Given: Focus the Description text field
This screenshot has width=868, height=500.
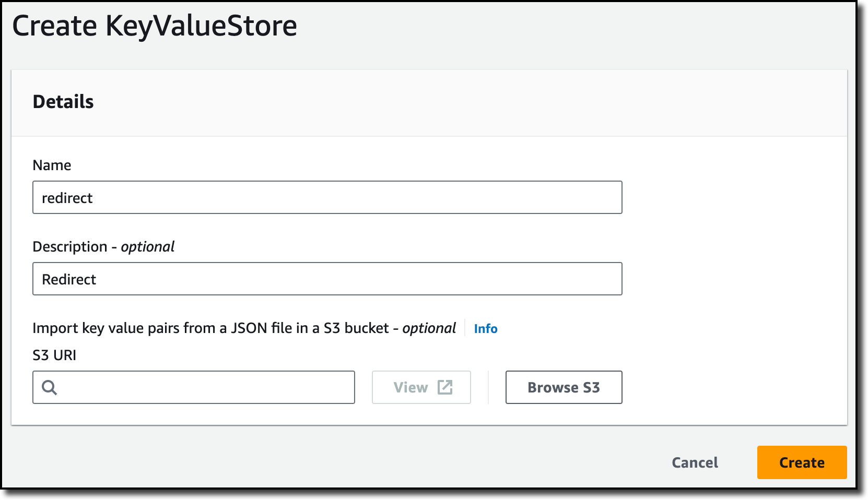Looking at the screenshot, I should (x=327, y=279).
